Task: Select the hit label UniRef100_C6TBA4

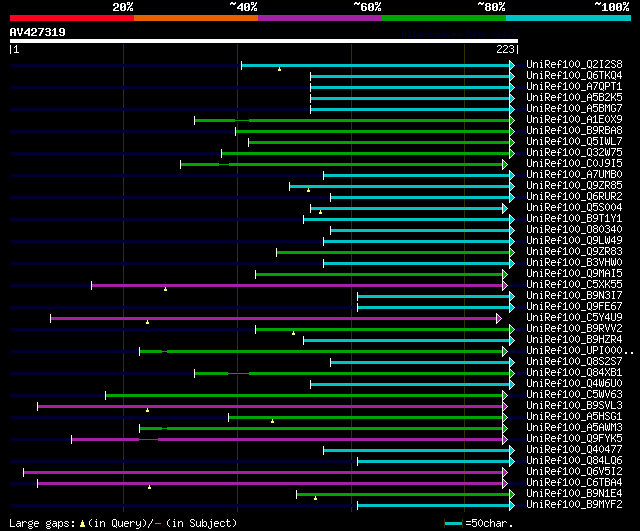Action: click(x=574, y=483)
